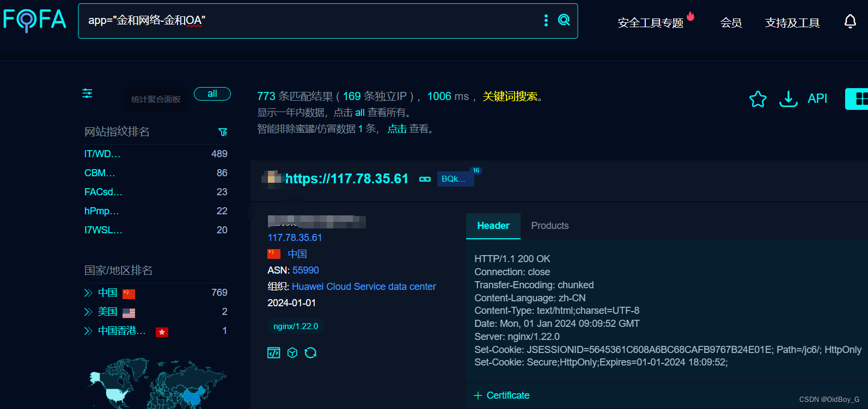Click the 中国 country link in result
868x409 pixels.
(x=297, y=254)
